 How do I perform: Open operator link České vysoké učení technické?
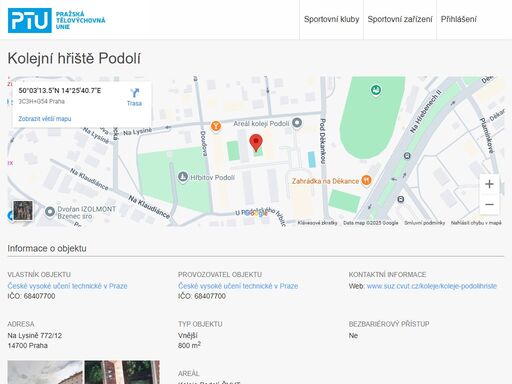(238, 286)
